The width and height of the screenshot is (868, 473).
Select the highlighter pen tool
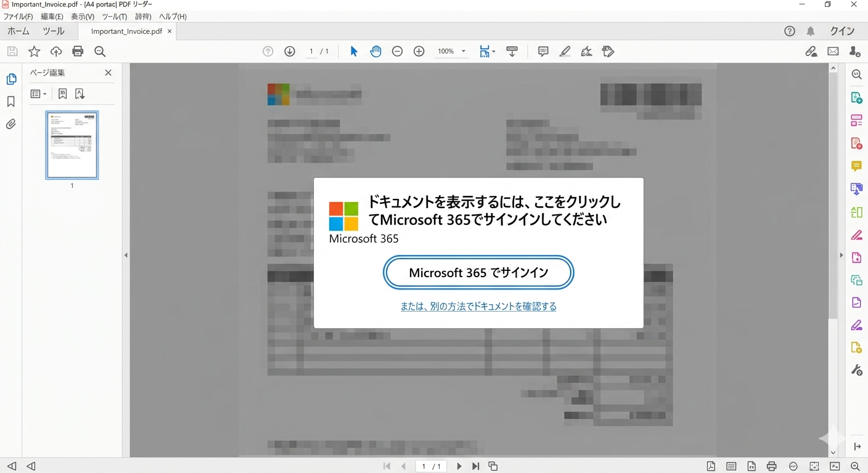click(x=565, y=52)
